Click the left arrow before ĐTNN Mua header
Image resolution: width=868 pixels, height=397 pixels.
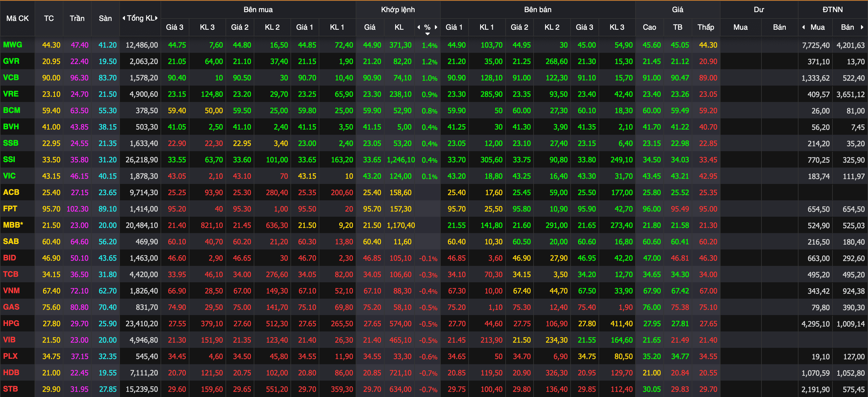pos(804,27)
